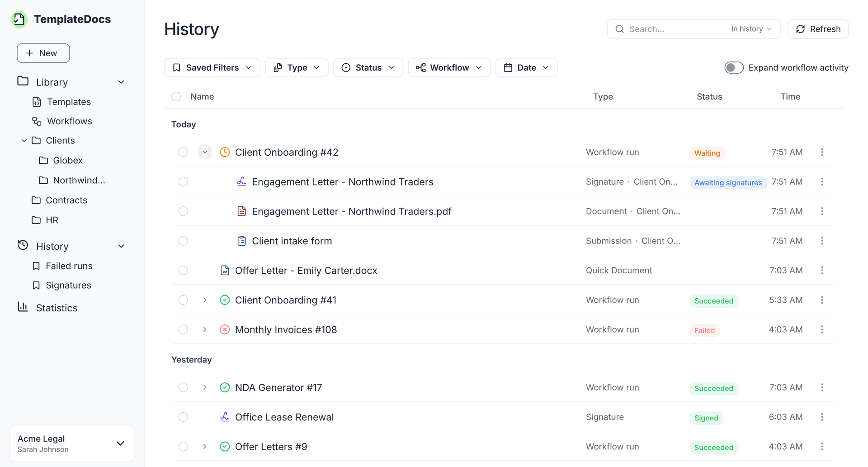Click the TemplateDocs logo icon
Viewport: 868px width, 467px height.
tap(19, 19)
